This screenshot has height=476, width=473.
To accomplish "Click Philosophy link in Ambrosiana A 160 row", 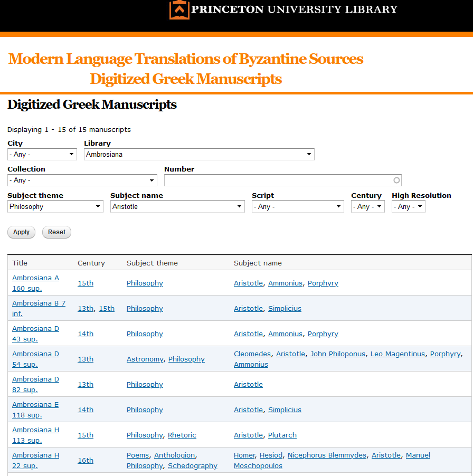I will tap(145, 283).
